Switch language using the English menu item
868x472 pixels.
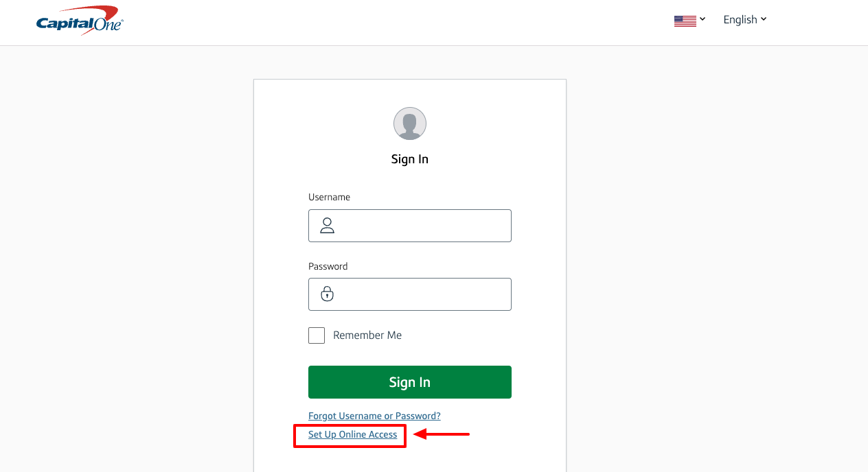coord(740,19)
